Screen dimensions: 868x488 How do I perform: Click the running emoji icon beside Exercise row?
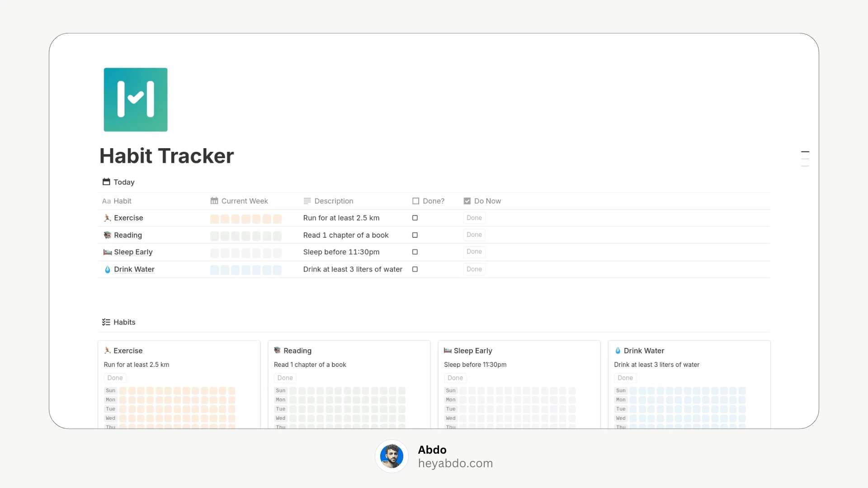click(x=107, y=218)
